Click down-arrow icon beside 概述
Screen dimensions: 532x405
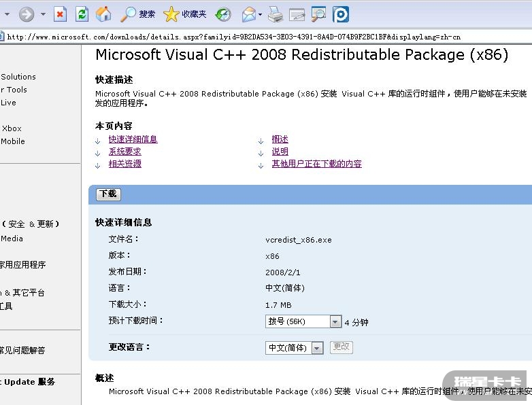[261, 141]
